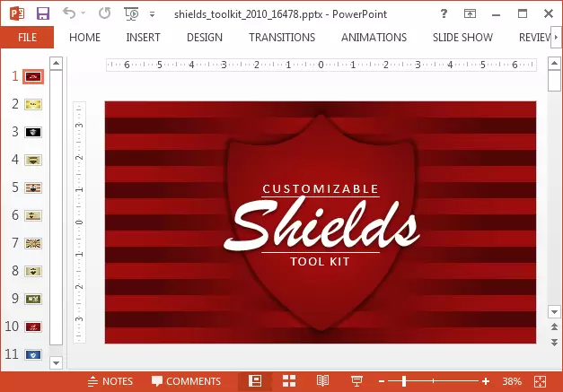Click zoom in plus button
The image size is (563, 392).
tap(486, 381)
